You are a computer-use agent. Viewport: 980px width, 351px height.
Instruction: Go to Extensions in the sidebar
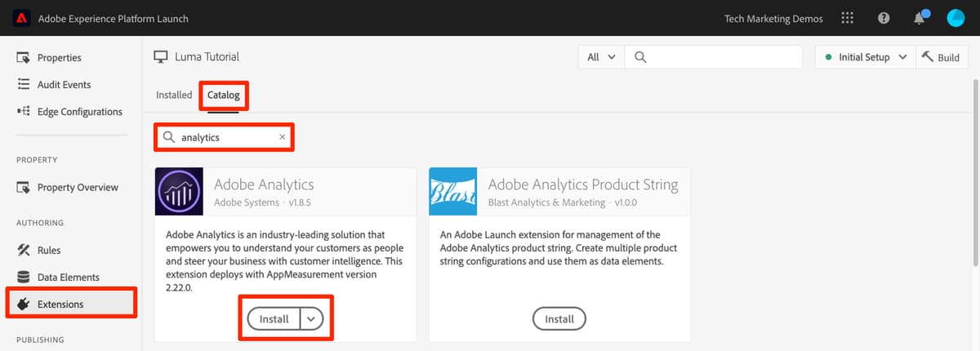click(60, 304)
